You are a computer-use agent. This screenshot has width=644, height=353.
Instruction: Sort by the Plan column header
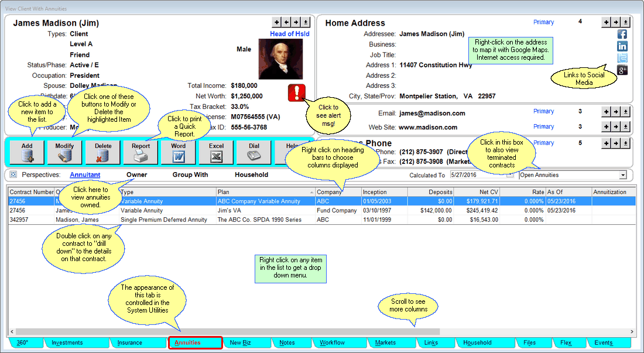[265, 192]
